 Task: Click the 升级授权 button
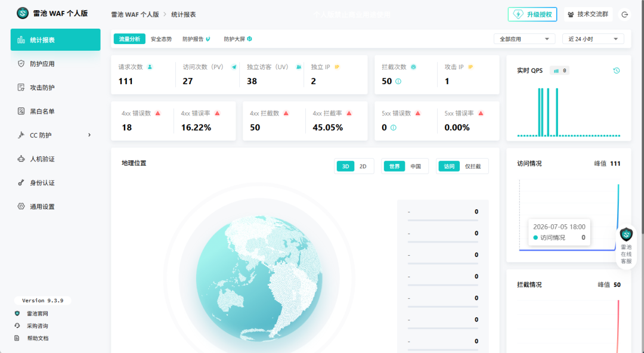(532, 14)
